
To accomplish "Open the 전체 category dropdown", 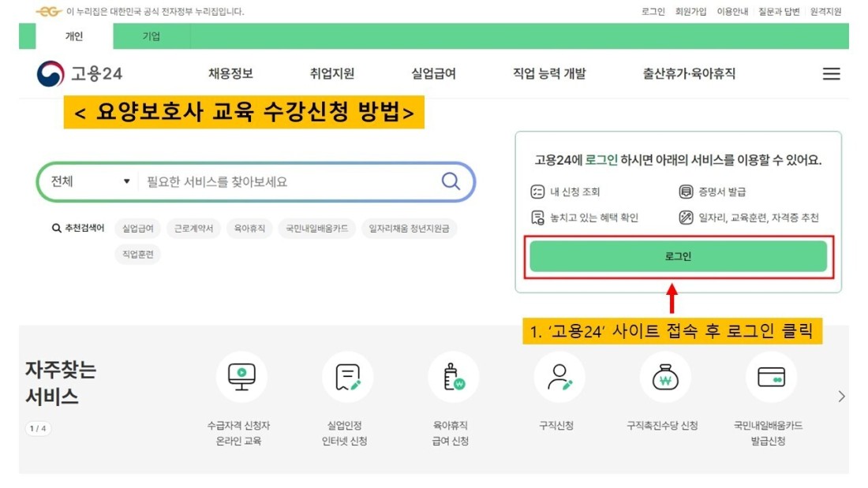I will (91, 181).
